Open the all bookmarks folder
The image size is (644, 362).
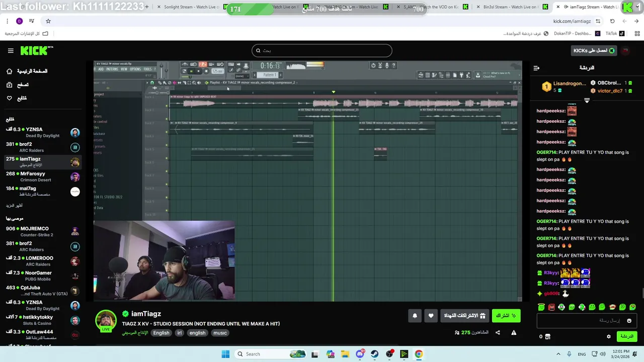tap(26, 34)
